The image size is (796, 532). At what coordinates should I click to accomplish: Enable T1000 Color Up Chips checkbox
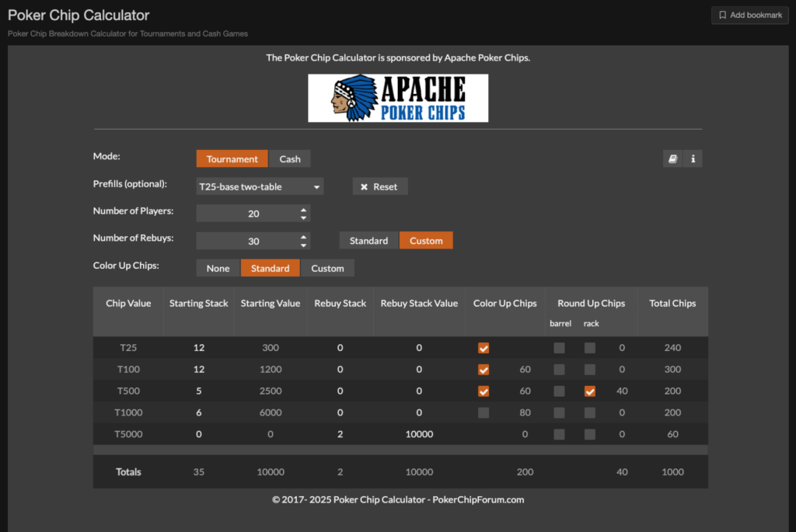tap(484, 413)
